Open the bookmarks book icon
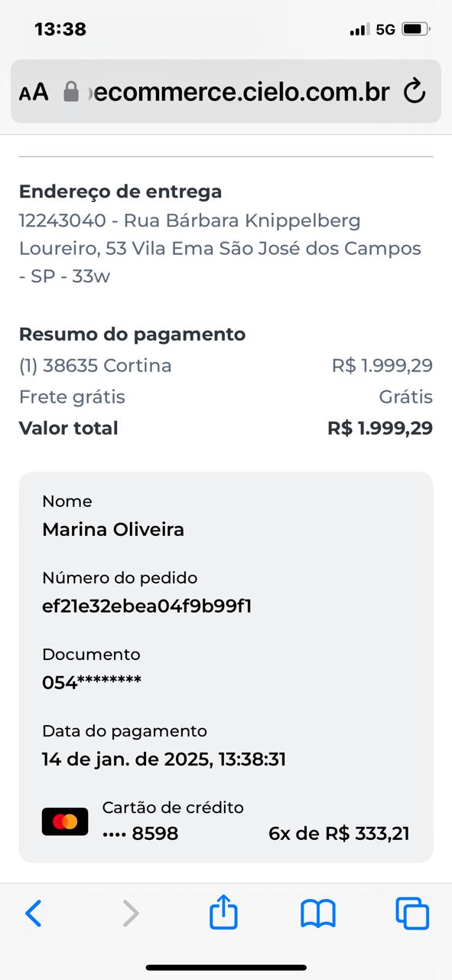The height and width of the screenshot is (980, 452). pos(318,913)
